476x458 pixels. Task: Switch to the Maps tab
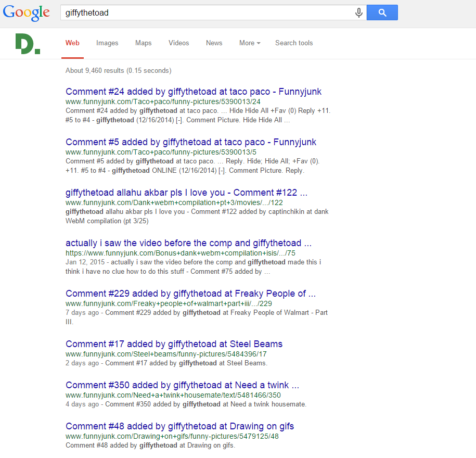[143, 43]
